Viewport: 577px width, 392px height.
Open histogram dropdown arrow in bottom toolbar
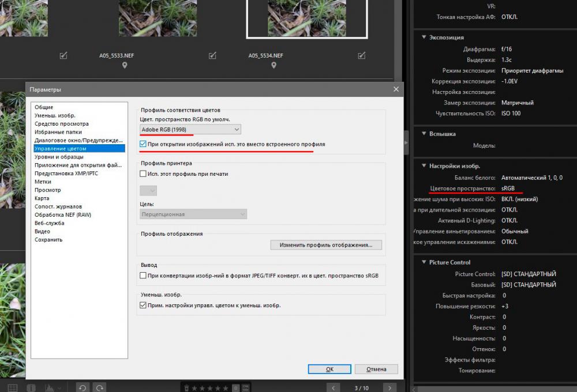click(x=59, y=388)
